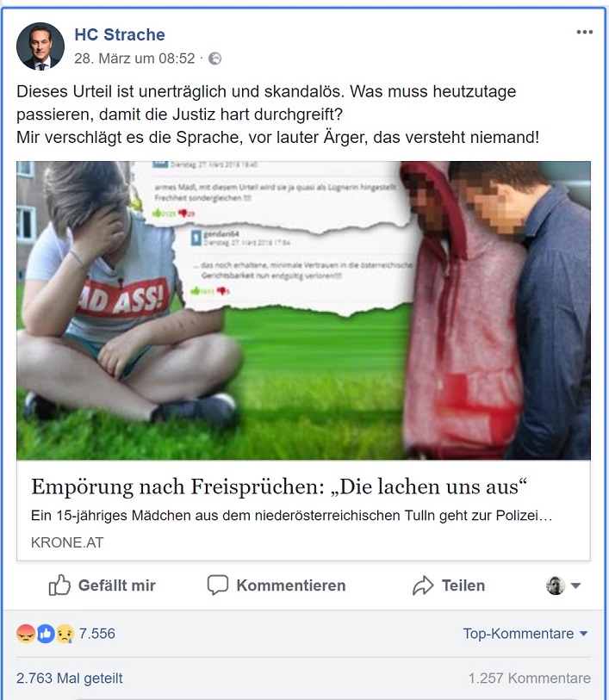Click the article preview image
This screenshot has width=609, height=700.
(x=303, y=310)
